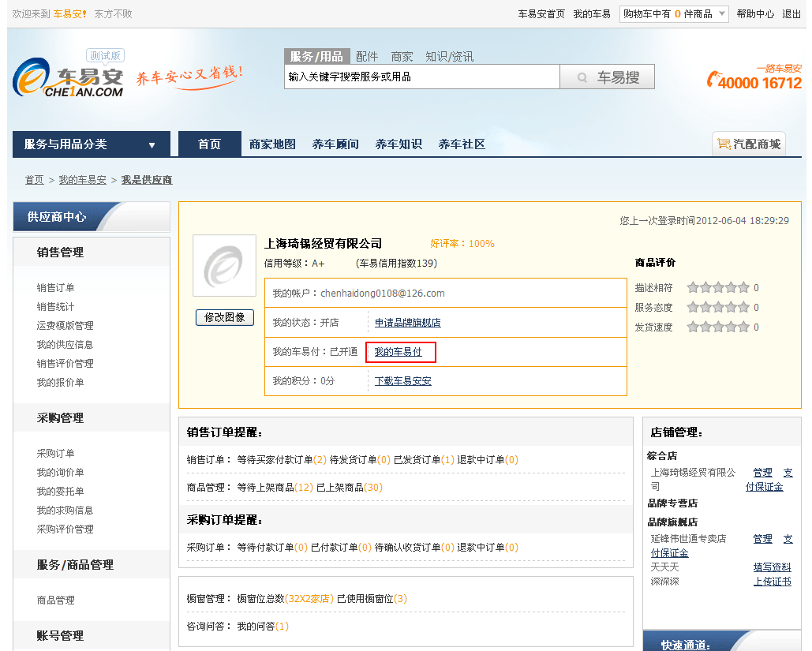Open the 养车顾问 navigation item
The image size is (812, 651).
(335, 144)
